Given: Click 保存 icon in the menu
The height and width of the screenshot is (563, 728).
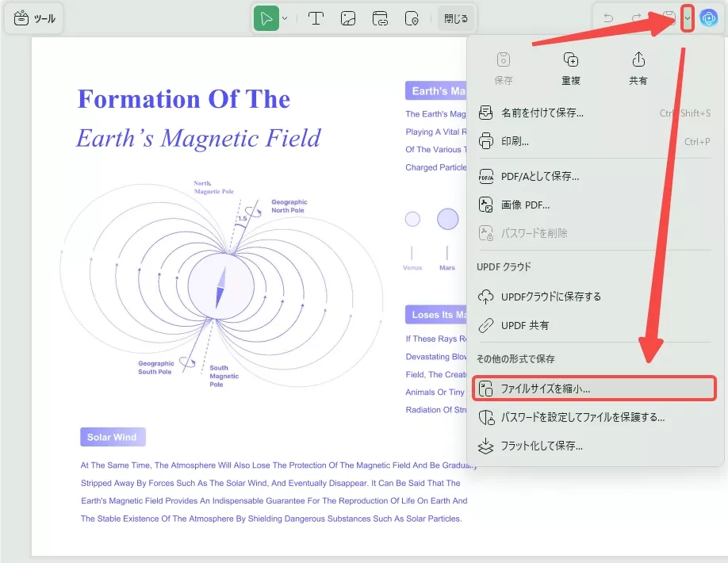Looking at the screenshot, I should click(504, 69).
